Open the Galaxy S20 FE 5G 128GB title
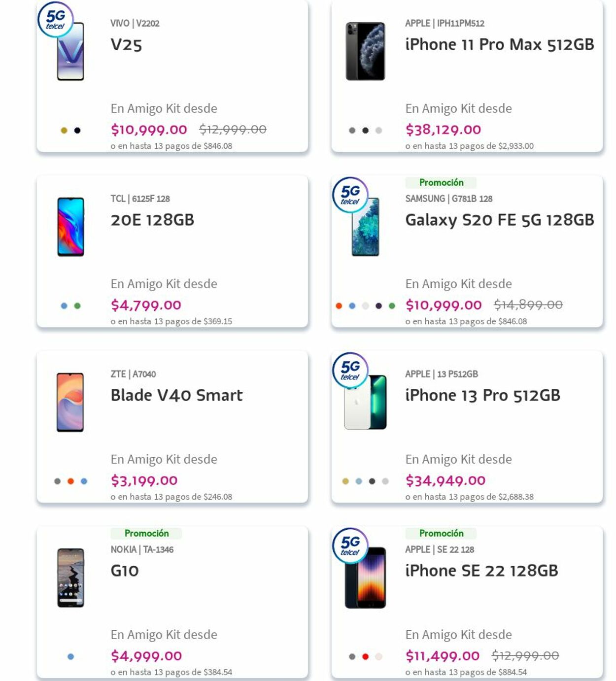 coord(499,220)
